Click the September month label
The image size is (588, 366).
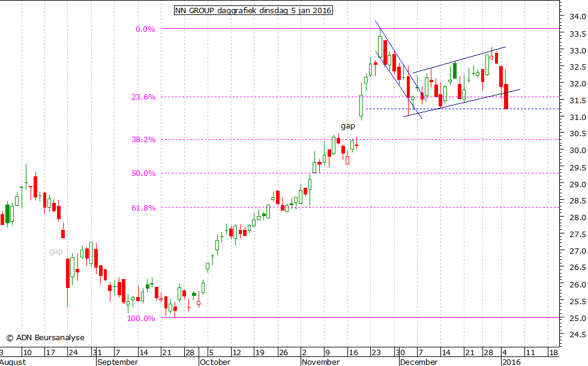point(118,362)
